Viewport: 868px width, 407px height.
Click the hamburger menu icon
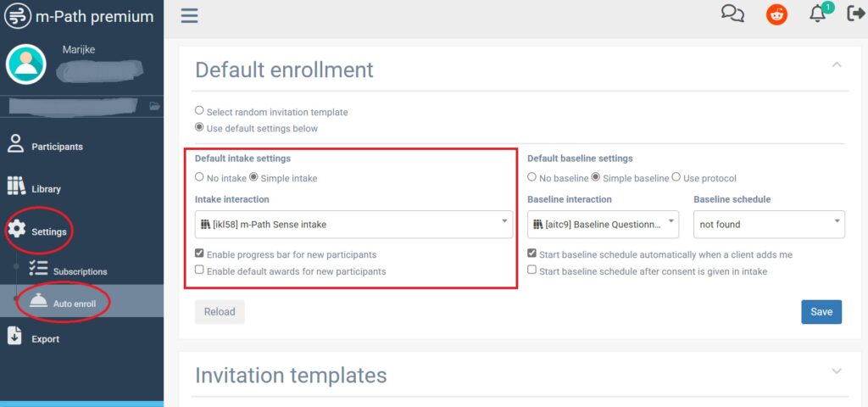tap(189, 15)
